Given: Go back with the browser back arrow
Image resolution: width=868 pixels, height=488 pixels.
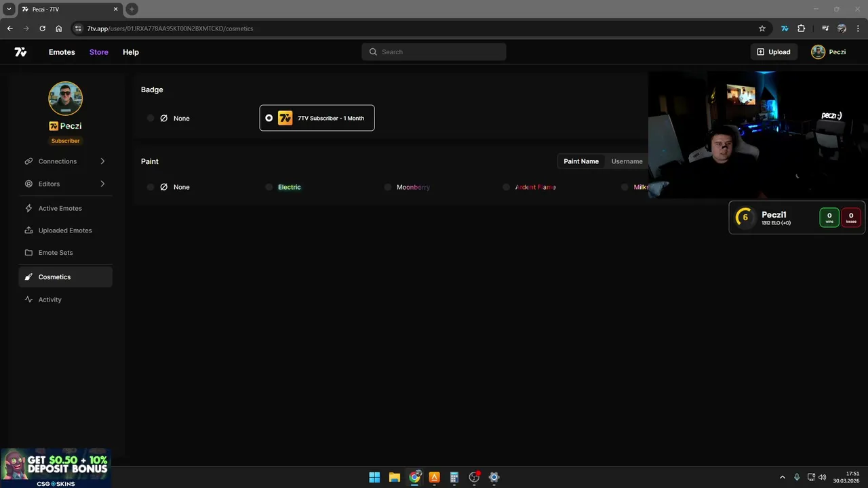Looking at the screenshot, I should (9, 28).
